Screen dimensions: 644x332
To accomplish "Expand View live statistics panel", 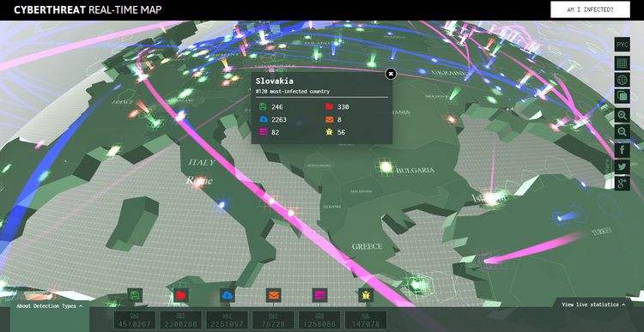I will 593,305.
